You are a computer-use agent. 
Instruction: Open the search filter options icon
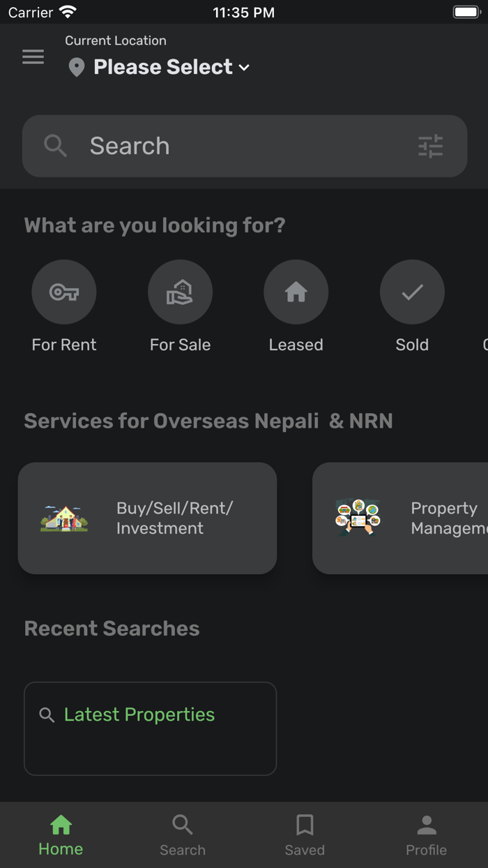point(432,146)
